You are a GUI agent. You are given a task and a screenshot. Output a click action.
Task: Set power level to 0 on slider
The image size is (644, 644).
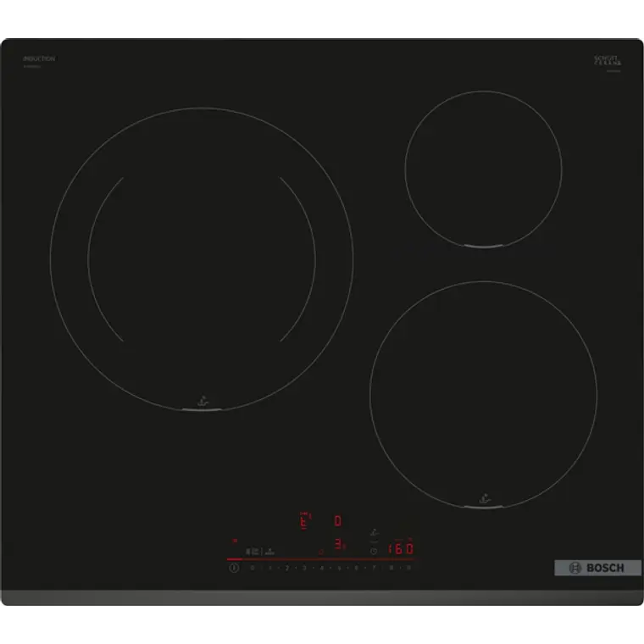(x=252, y=568)
